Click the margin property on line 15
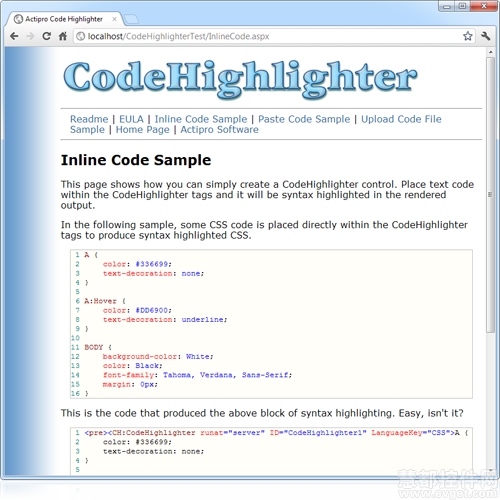This screenshot has height=500, width=500. tap(116, 384)
